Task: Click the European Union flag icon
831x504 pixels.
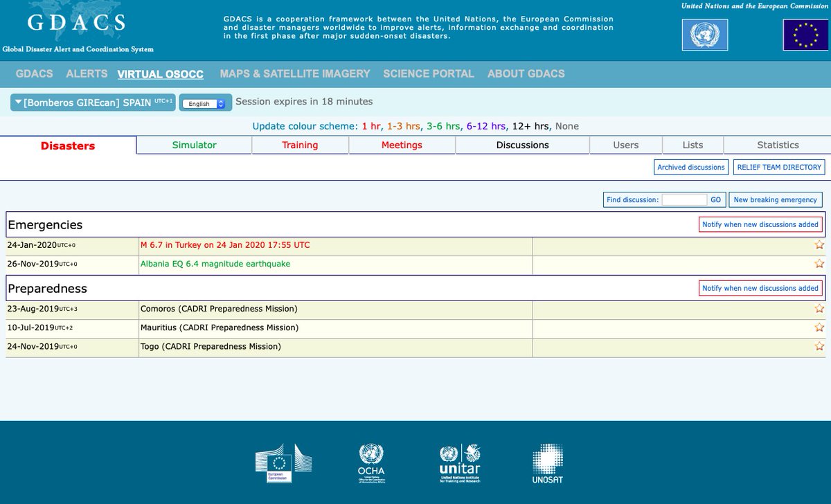Action: point(805,35)
